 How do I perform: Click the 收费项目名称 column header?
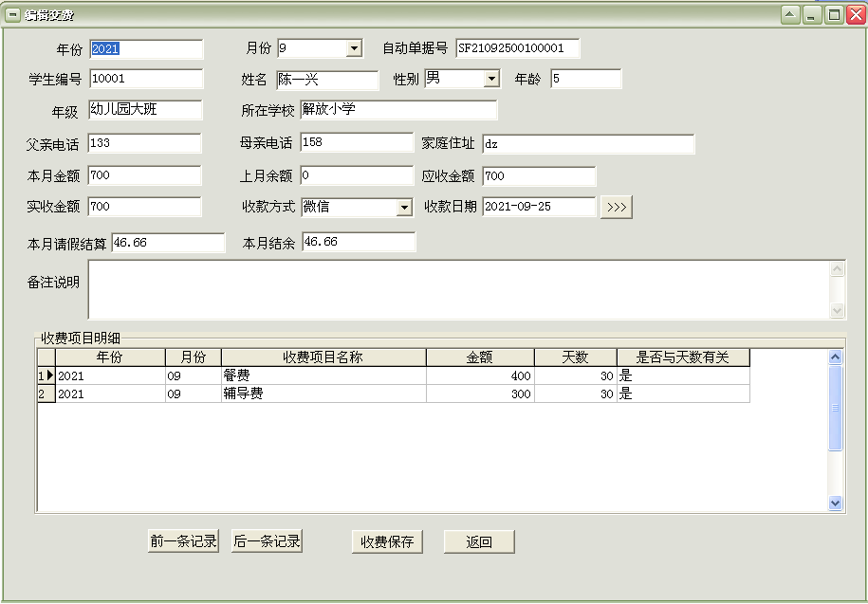tap(323, 357)
